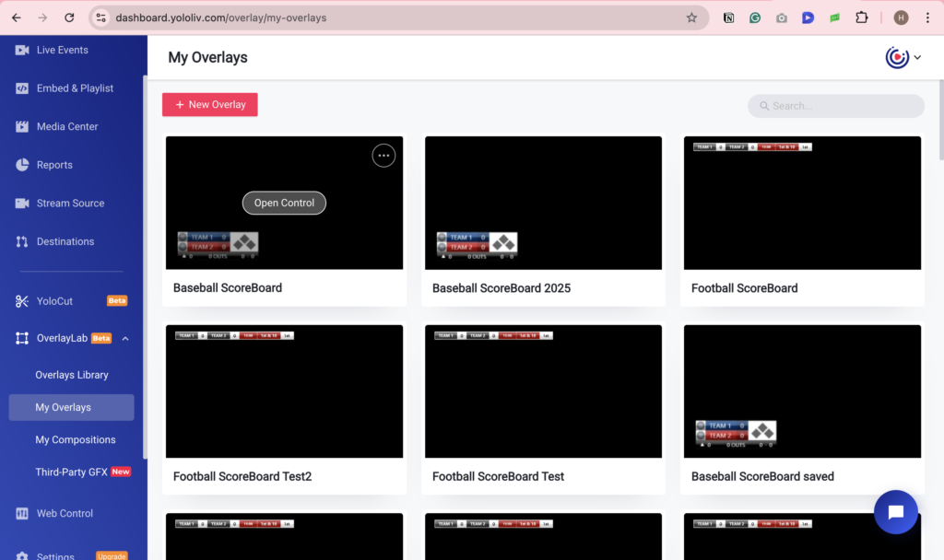Collapse the OverlayLab submenu chevron
This screenshot has width=944, height=560.
125,339
